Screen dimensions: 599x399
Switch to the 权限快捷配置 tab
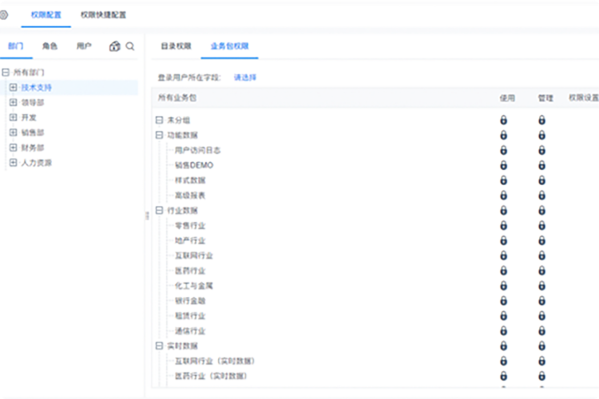[x=103, y=15]
